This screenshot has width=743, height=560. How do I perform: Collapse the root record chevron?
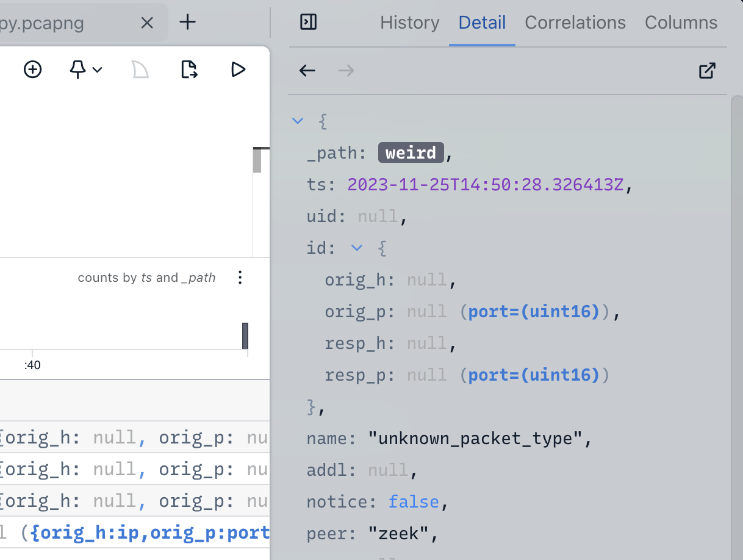[298, 121]
